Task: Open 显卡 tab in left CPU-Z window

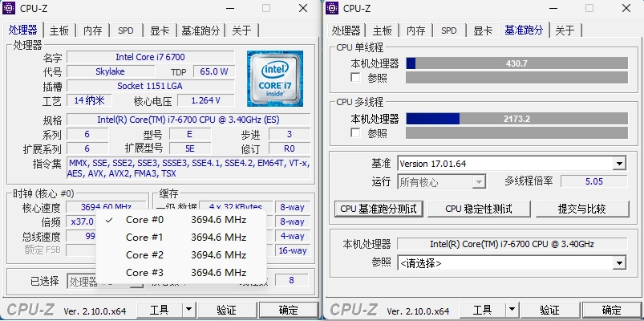Action: 160,30
